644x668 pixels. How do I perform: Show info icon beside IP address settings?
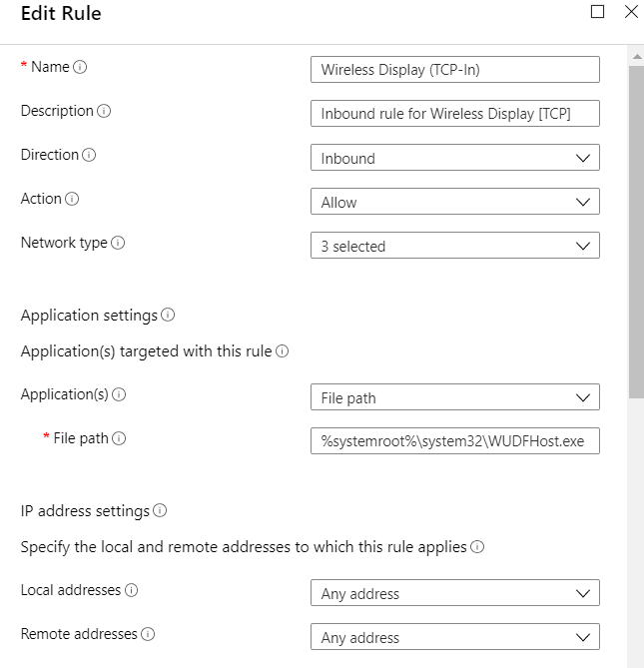click(x=160, y=510)
